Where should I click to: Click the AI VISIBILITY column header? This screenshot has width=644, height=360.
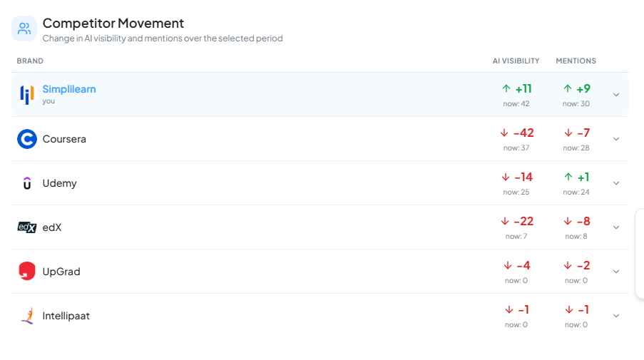click(516, 61)
